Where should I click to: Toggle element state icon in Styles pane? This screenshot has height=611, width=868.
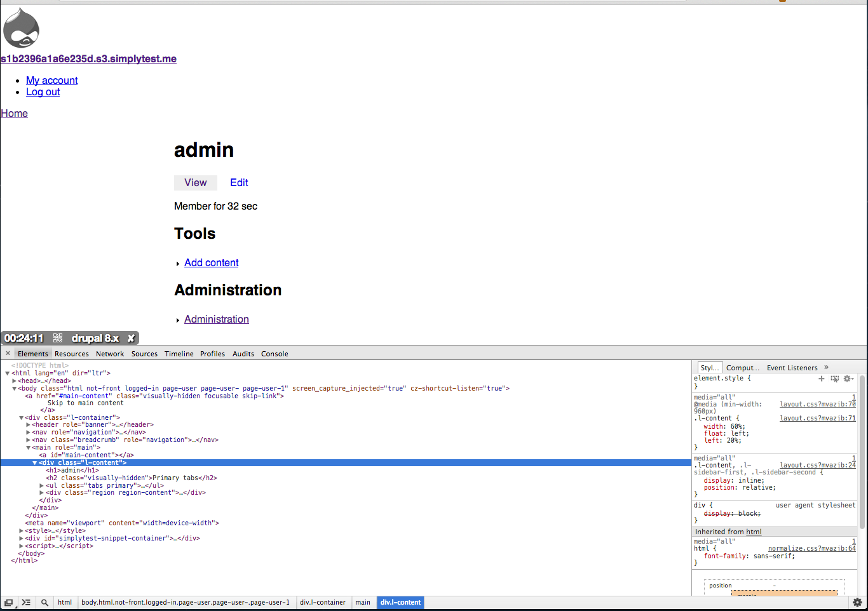835,379
